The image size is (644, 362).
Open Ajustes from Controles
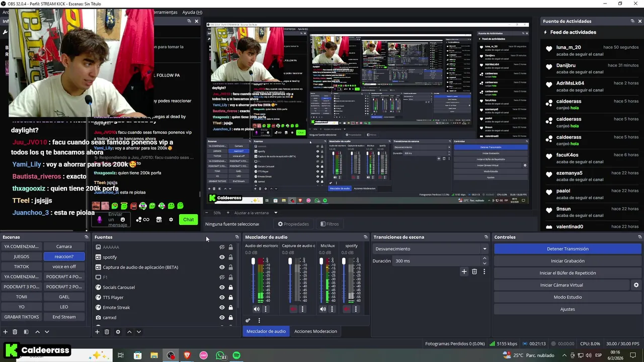(x=568, y=309)
